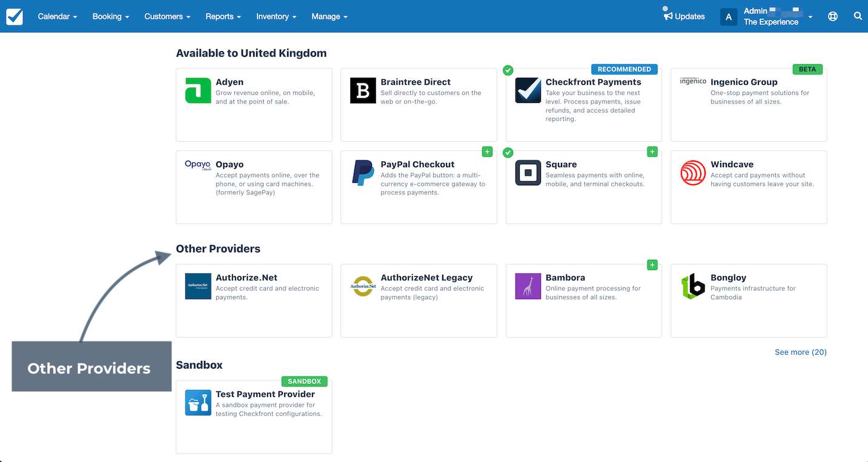The height and width of the screenshot is (462, 868).
Task: Click the account avatar letter A
Action: click(729, 17)
